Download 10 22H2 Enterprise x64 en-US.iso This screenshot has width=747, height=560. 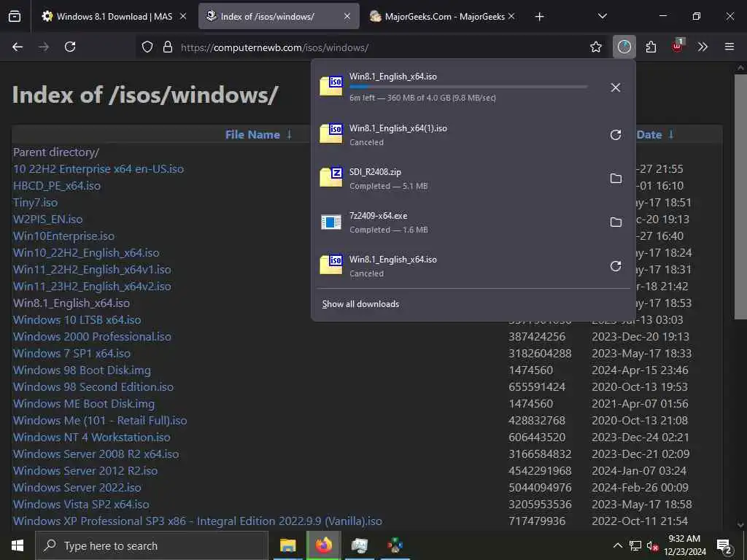[x=98, y=169]
